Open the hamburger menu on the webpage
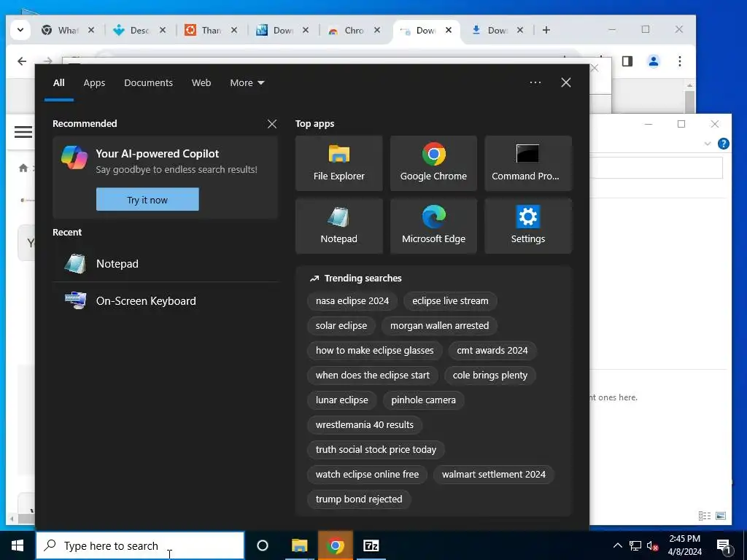747x560 pixels. click(x=23, y=131)
